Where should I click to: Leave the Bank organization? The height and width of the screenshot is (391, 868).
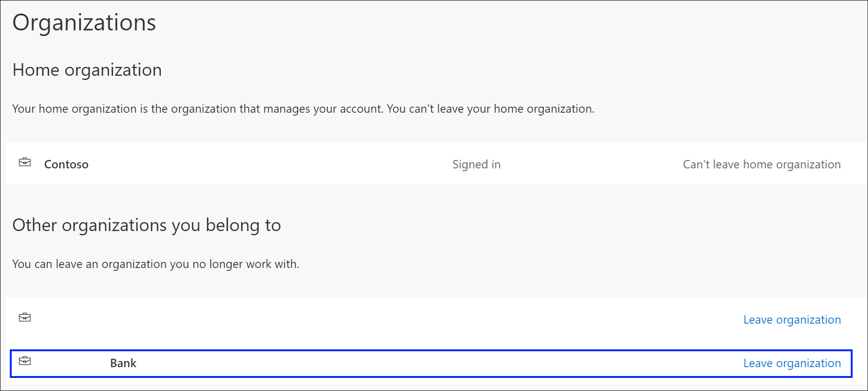point(792,363)
